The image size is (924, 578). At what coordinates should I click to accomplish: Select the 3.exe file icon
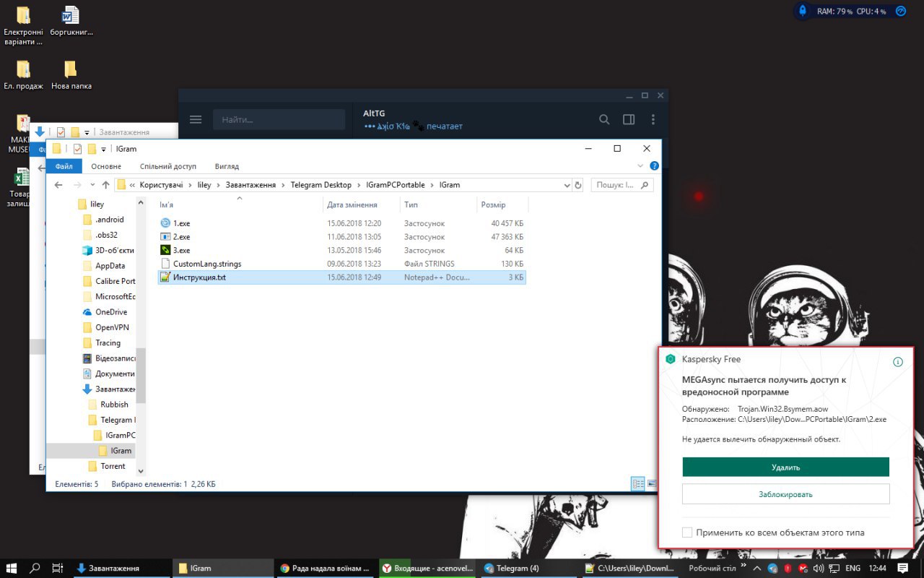tap(165, 250)
